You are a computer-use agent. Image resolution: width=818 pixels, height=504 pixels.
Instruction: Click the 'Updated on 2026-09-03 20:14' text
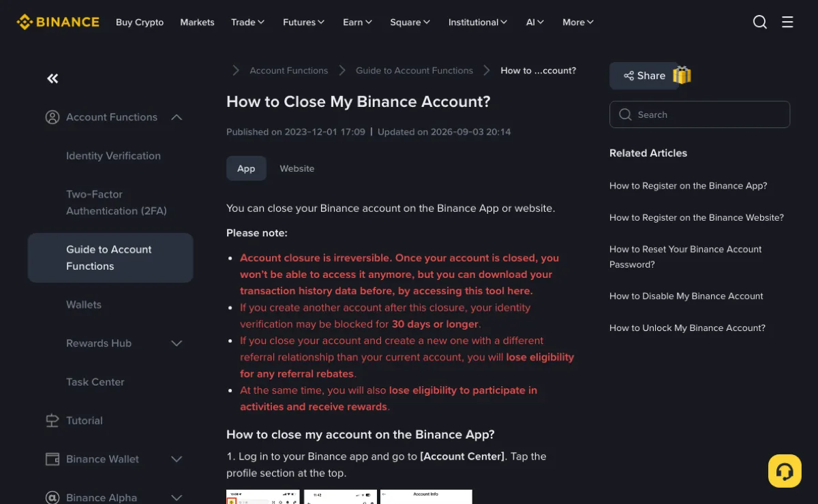click(444, 131)
